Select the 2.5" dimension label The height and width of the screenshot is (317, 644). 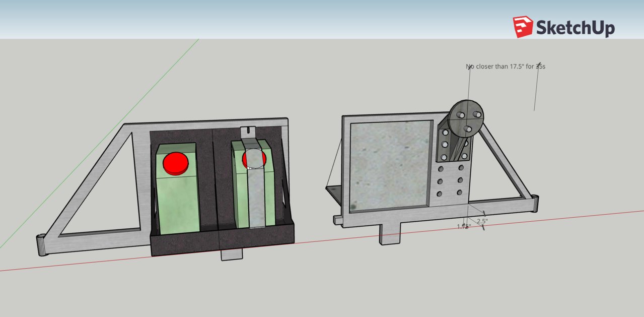click(x=482, y=221)
